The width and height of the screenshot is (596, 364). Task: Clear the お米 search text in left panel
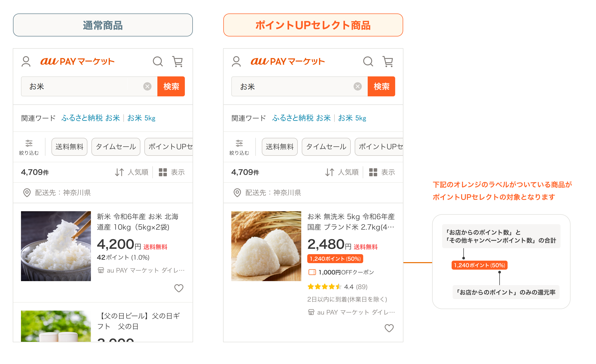[147, 86]
